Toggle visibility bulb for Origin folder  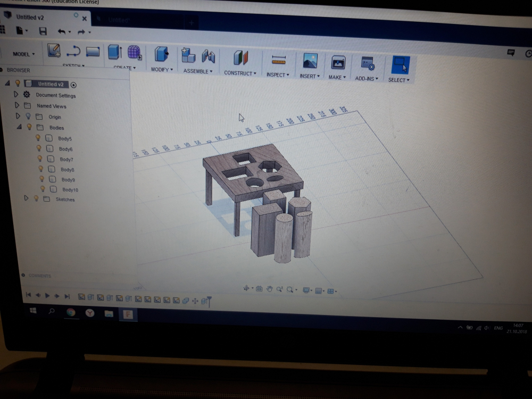28,117
